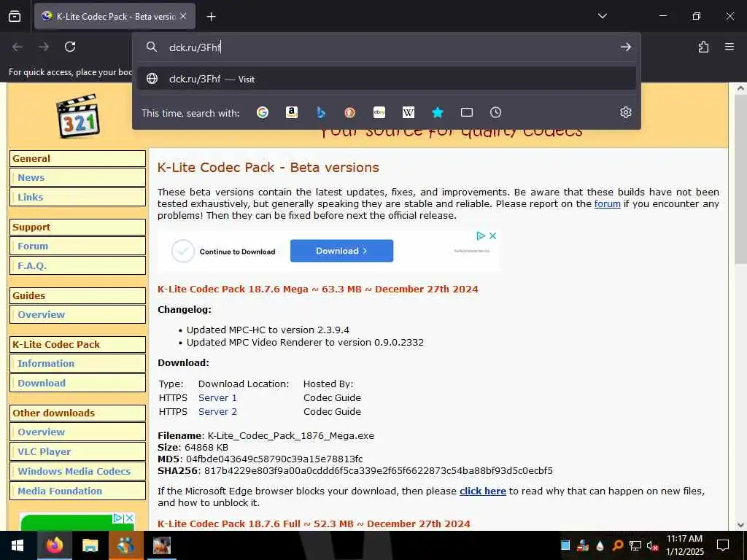Viewport: 747px width, 560px height.
Task: Open the Windows Start menu
Action: pos(18,545)
